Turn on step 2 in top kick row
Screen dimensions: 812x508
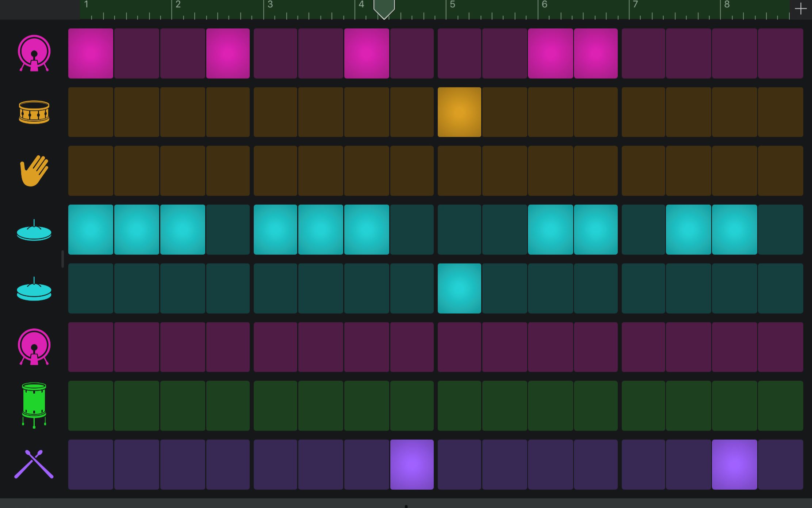[x=137, y=53]
